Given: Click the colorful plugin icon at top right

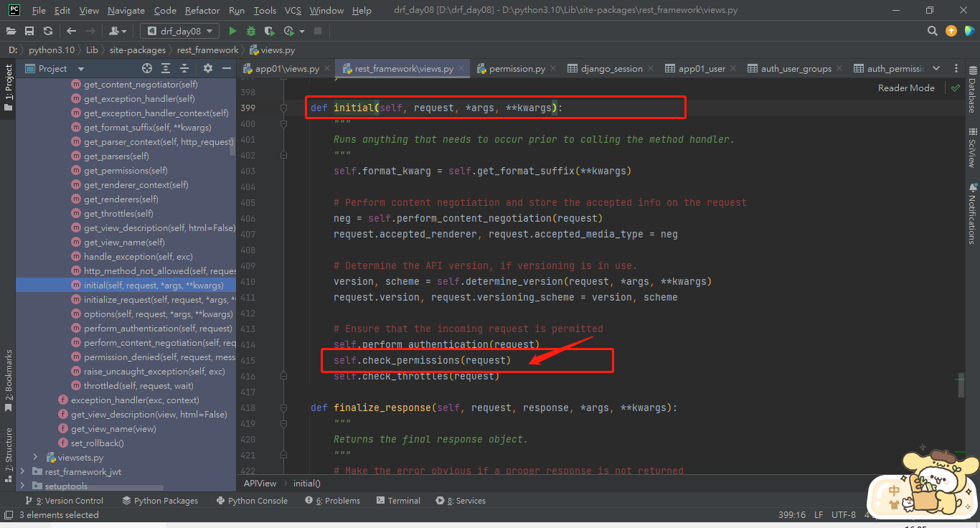Looking at the screenshot, I should pos(969,31).
